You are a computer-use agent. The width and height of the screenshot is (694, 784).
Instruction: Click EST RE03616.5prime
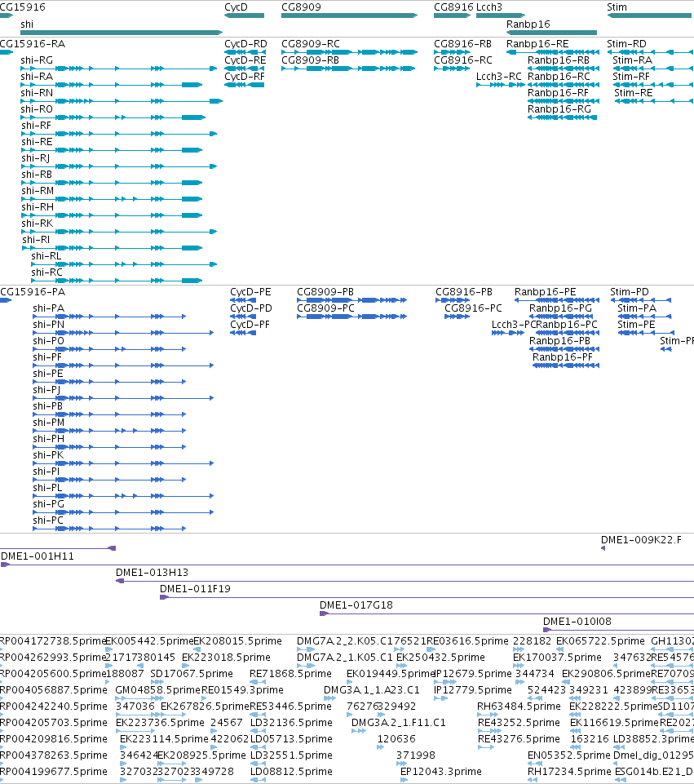coord(467,641)
